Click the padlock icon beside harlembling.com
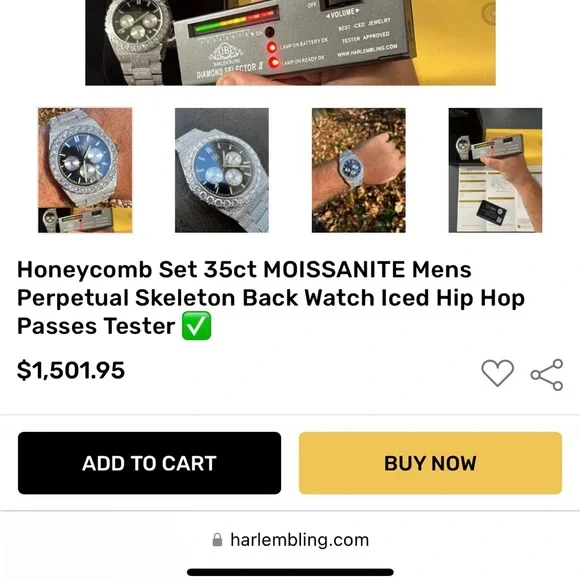580x580 pixels. point(218,540)
